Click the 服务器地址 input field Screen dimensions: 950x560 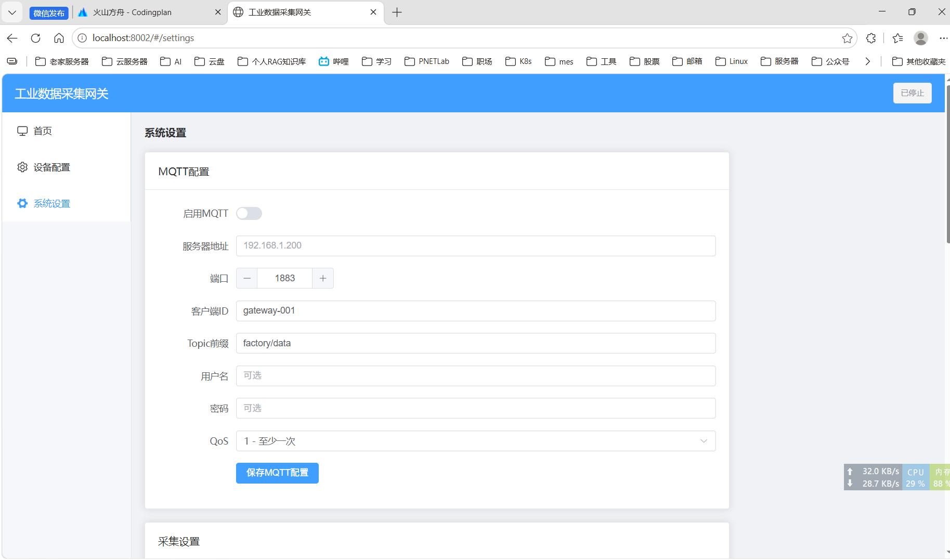476,246
